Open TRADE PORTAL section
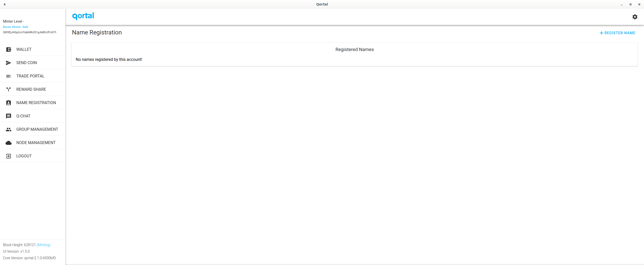Screen dimensions: 644x265 pos(33,76)
